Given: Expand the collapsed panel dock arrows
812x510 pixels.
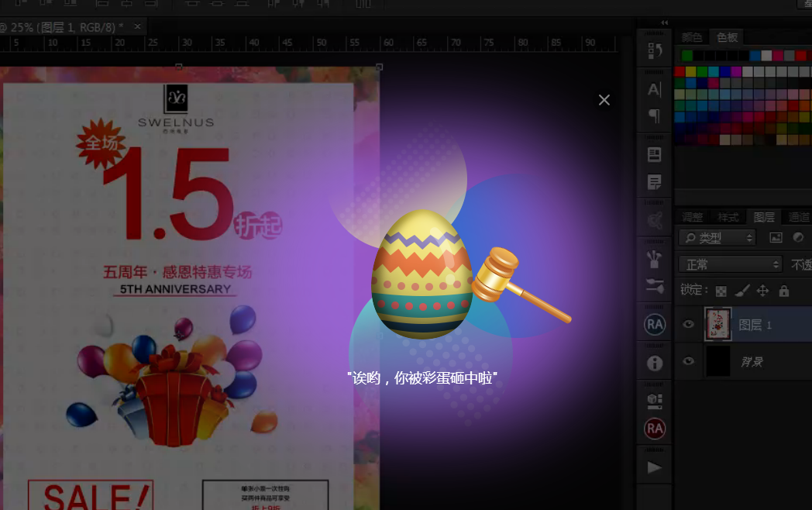Looking at the screenshot, I should 664,23.
